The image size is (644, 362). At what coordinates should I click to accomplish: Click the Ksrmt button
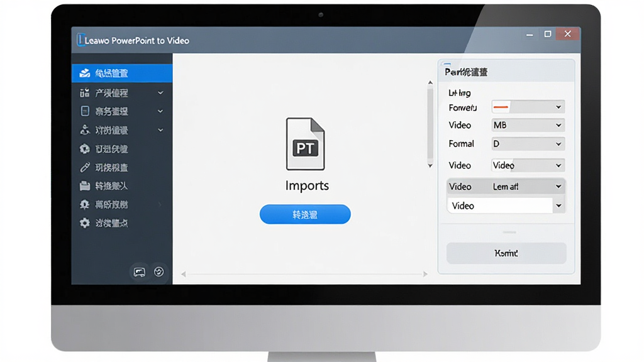pyautogui.click(x=506, y=253)
